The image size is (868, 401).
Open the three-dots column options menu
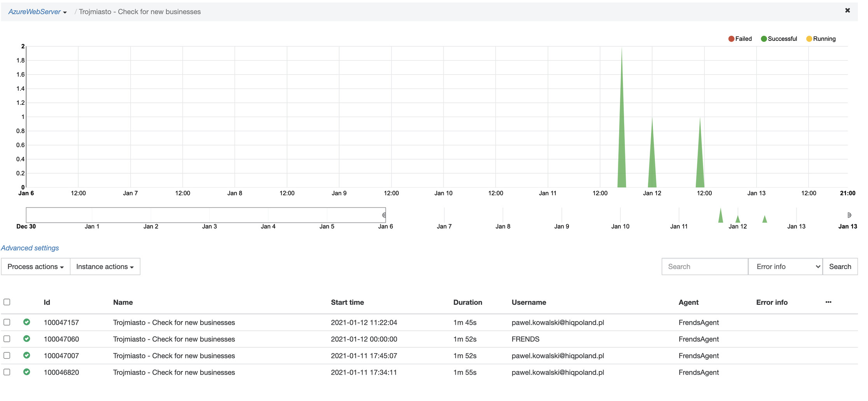[828, 302]
